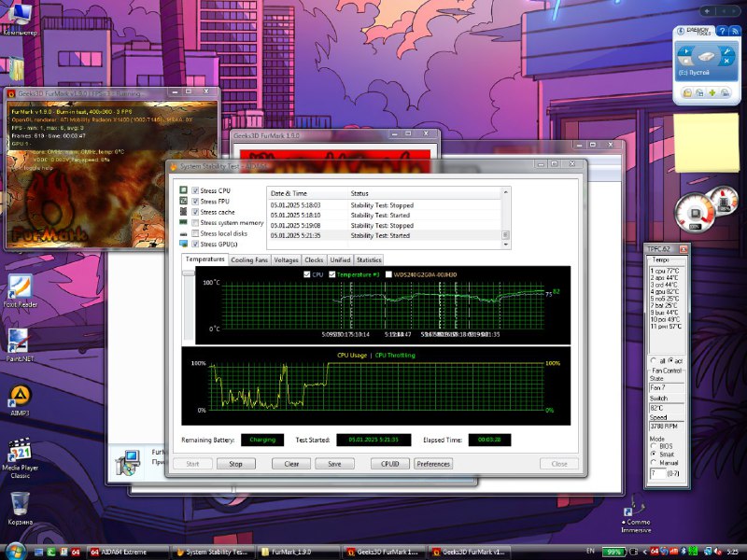Click the AIDA64 Extreme taskbar button
The height and width of the screenshot is (560, 747).
[x=127, y=552]
